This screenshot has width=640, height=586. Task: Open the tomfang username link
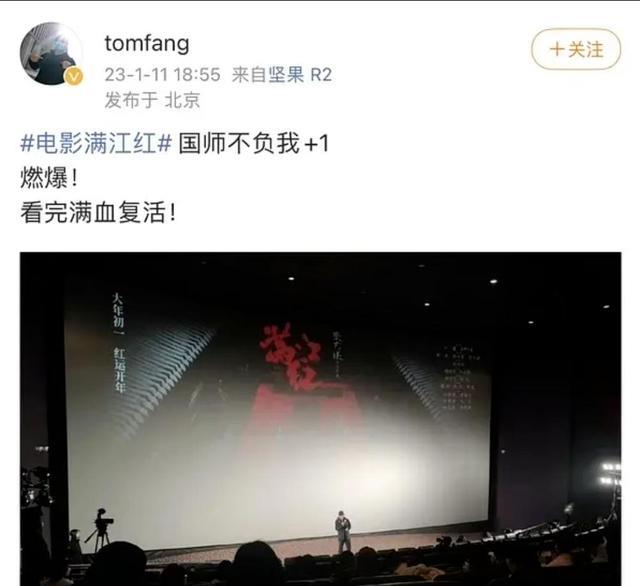pyautogui.click(x=147, y=44)
